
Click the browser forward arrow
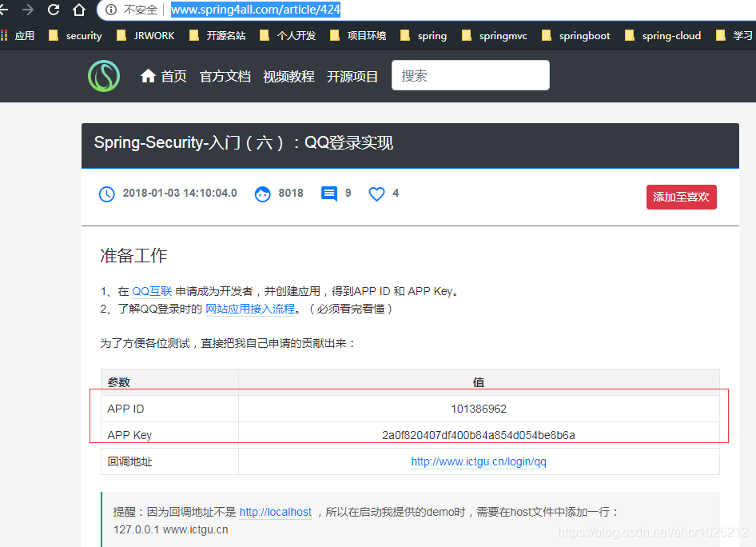[x=29, y=9]
